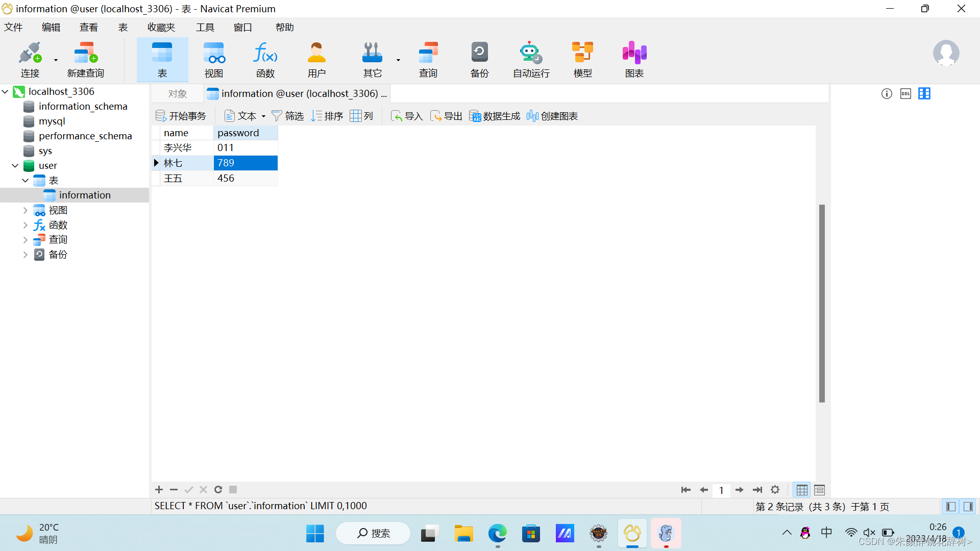Open the 文本 dropdown arrow

(x=263, y=116)
